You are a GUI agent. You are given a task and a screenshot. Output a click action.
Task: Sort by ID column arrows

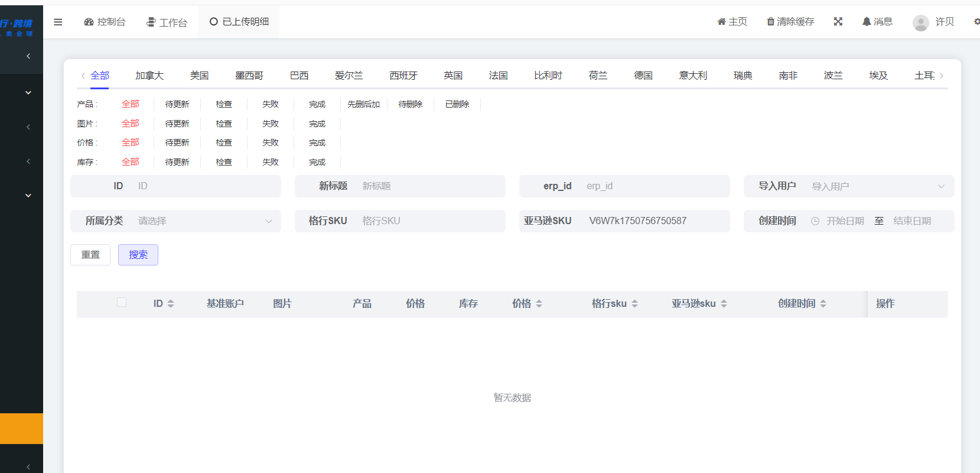click(171, 304)
